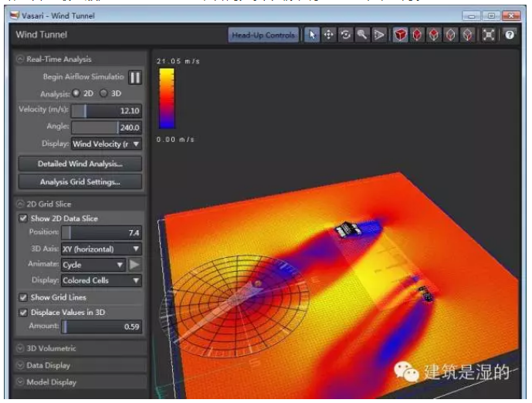Viewport: 532px width, 403px height.
Task: Open the Animate Cycle dropdown
Action: coord(93,265)
